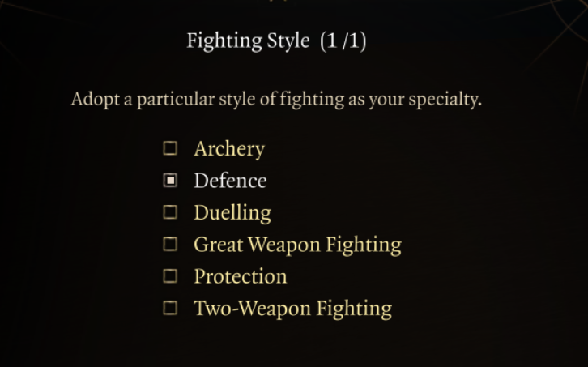588x367 pixels.
Task: Click the word Great in Great Weapon Fighting
Action: click(219, 245)
